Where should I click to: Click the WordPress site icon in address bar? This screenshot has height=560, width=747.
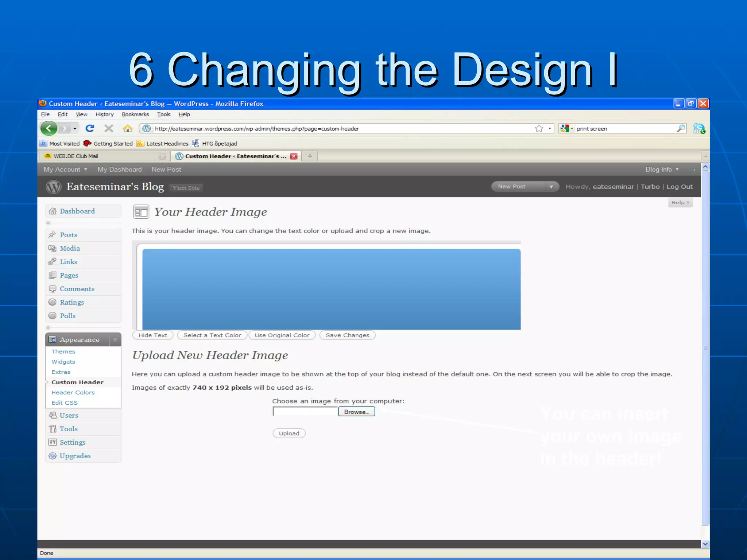point(147,128)
